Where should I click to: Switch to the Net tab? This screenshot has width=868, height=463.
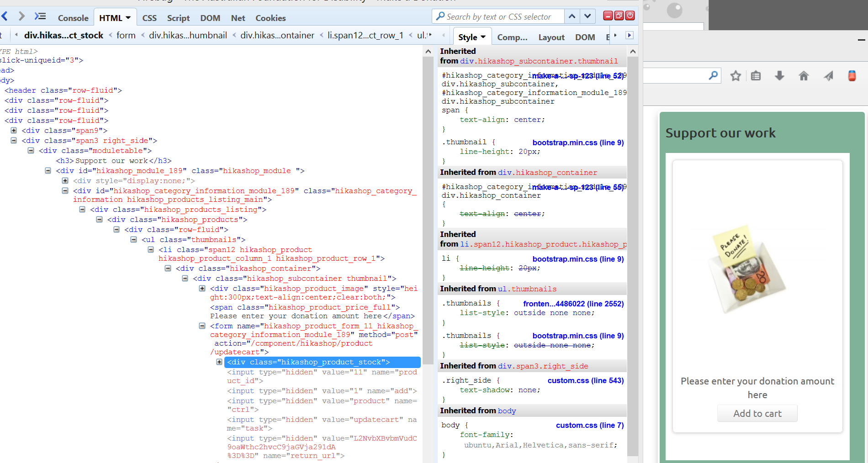(238, 18)
